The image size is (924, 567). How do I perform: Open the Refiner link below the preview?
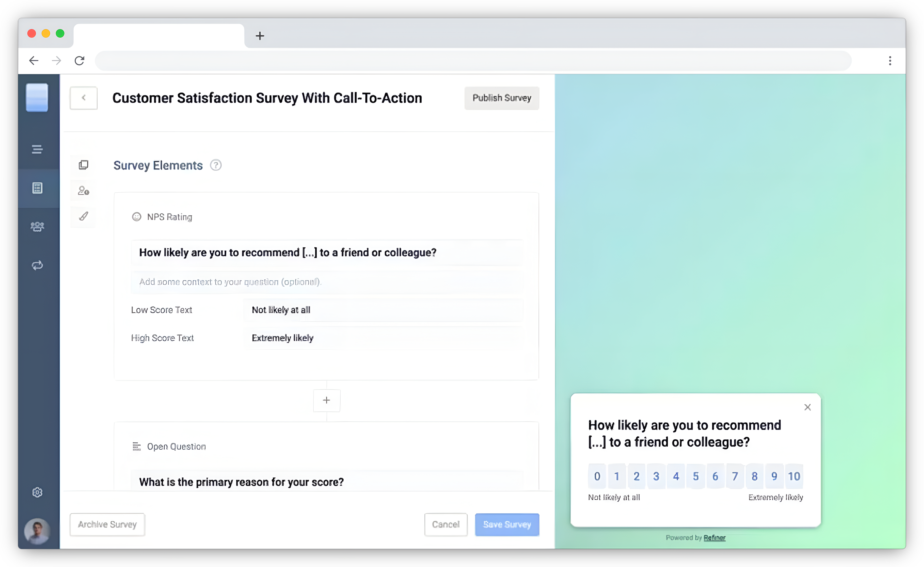[x=715, y=537]
